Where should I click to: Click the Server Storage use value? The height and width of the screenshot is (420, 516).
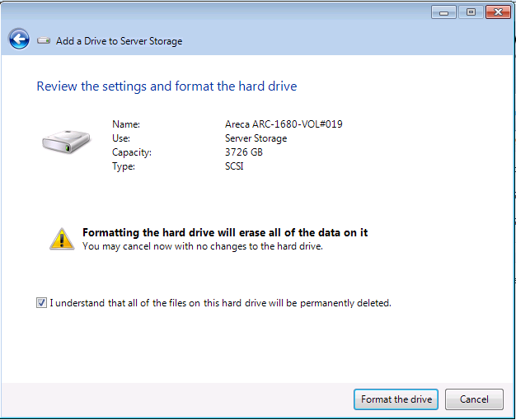[255, 138]
